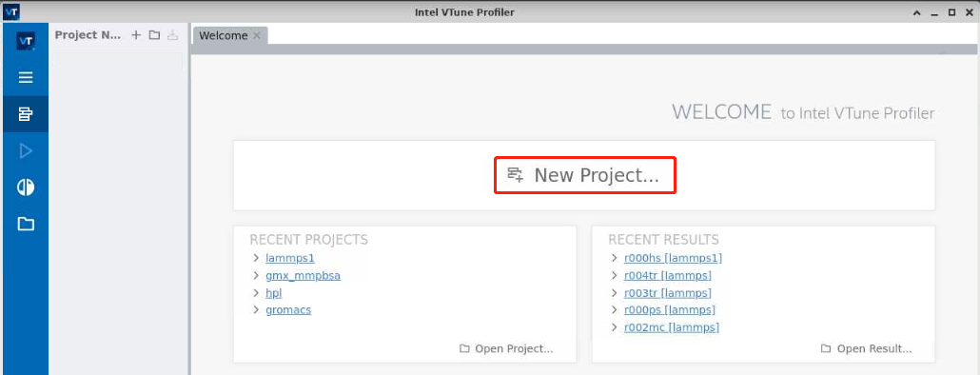The image size is (980, 375).
Task: Open the hamburger menu in sidebar
Action: tap(26, 77)
